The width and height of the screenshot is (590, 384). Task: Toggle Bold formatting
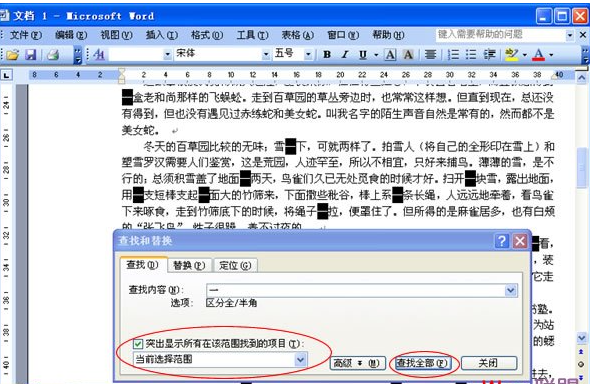click(327, 55)
